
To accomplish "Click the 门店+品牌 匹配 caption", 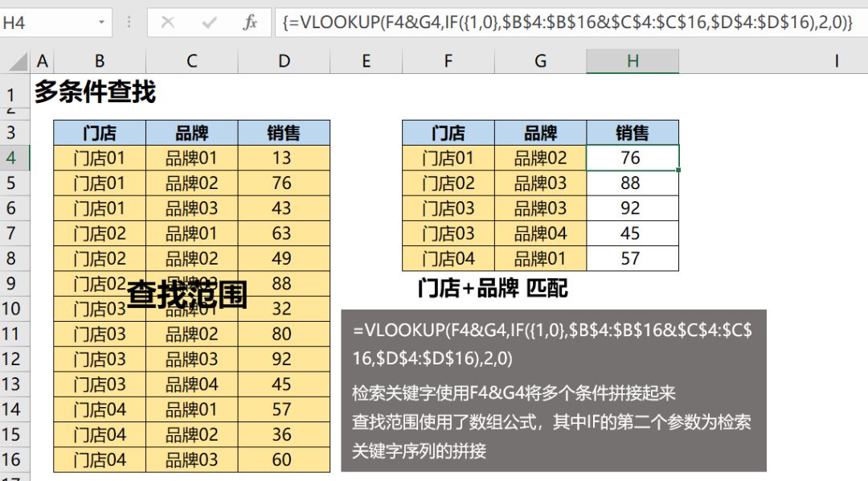I will pyautogui.click(x=493, y=288).
